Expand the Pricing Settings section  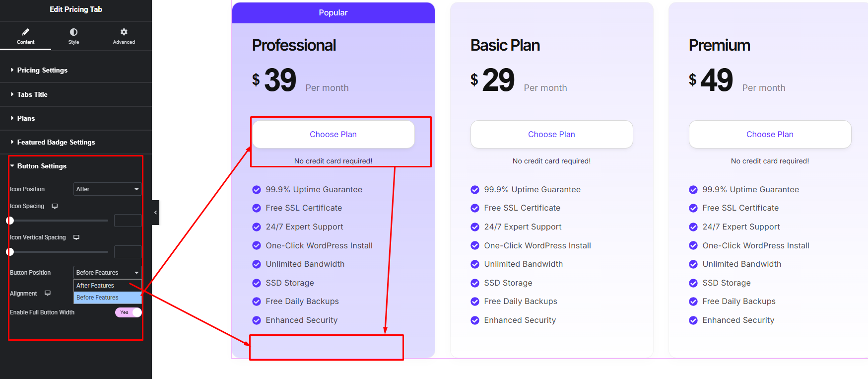(42, 71)
